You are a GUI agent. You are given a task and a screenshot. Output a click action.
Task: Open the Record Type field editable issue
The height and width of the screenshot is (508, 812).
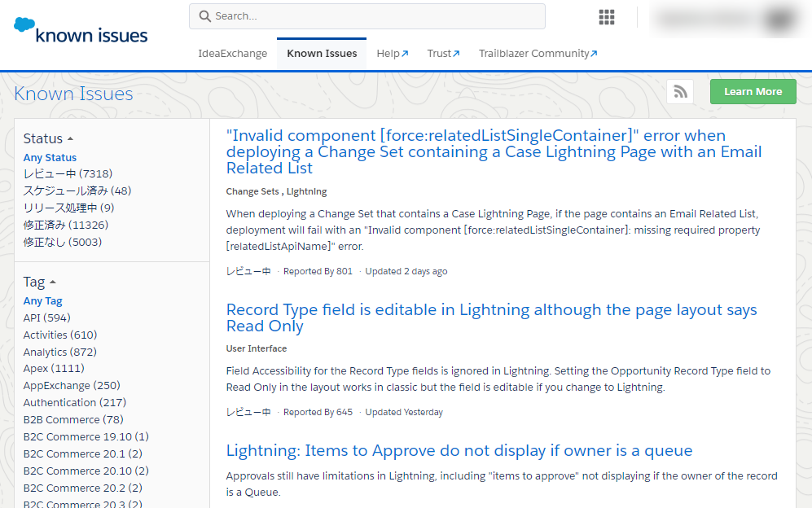click(491, 317)
